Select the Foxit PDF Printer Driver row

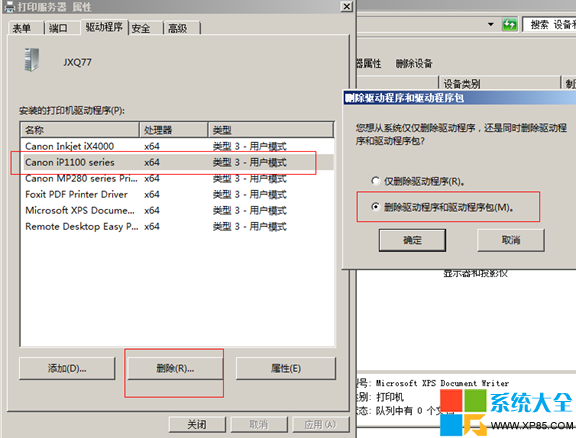177,194
